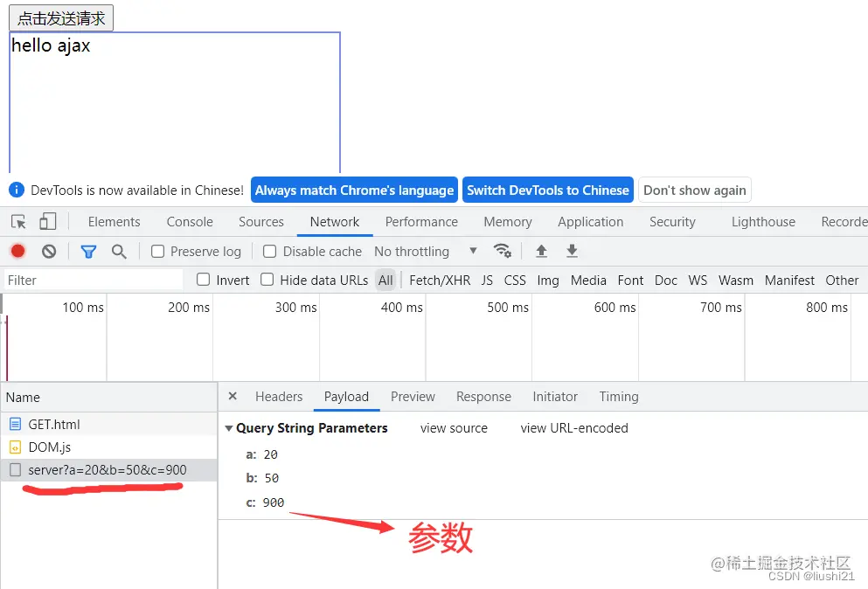Open the Application tab
This screenshot has height=589, width=868.
point(590,222)
